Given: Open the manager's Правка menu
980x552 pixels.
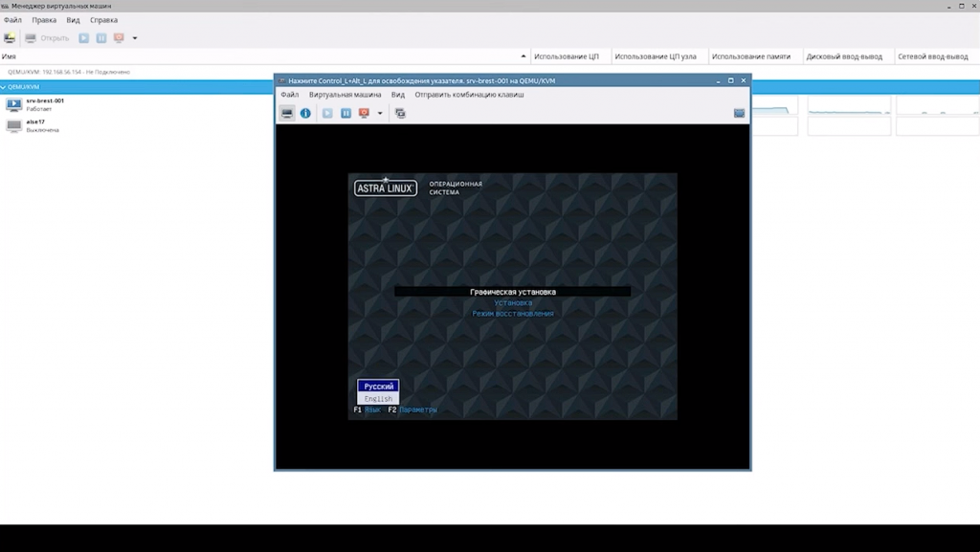Looking at the screenshot, I should pos(44,20).
